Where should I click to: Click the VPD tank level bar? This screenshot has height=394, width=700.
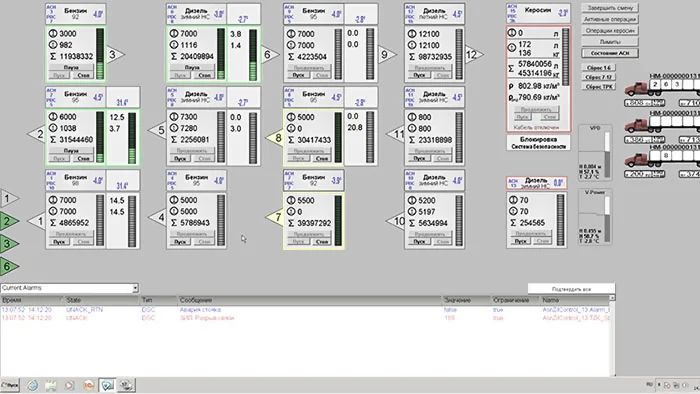point(607,154)
